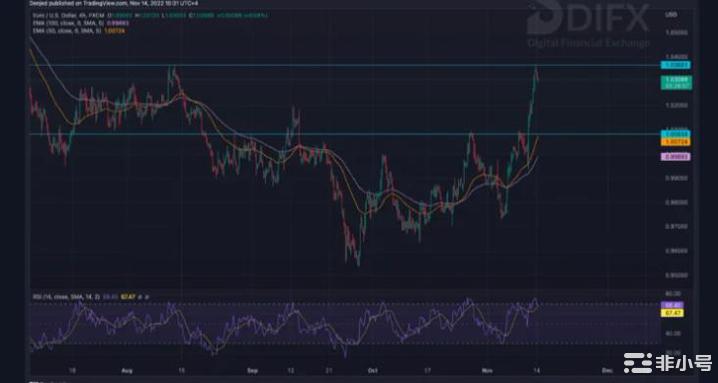
Task: Click the yellow 67.47 RSI value label
Action: click(x=672, y=313)
